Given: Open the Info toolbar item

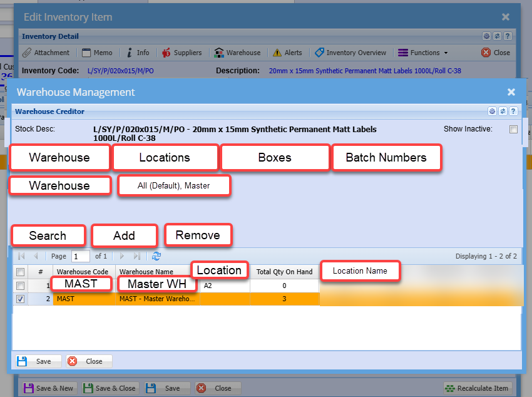Looking at the screenshot, I should pyautogui.click(x=138, y=53).
